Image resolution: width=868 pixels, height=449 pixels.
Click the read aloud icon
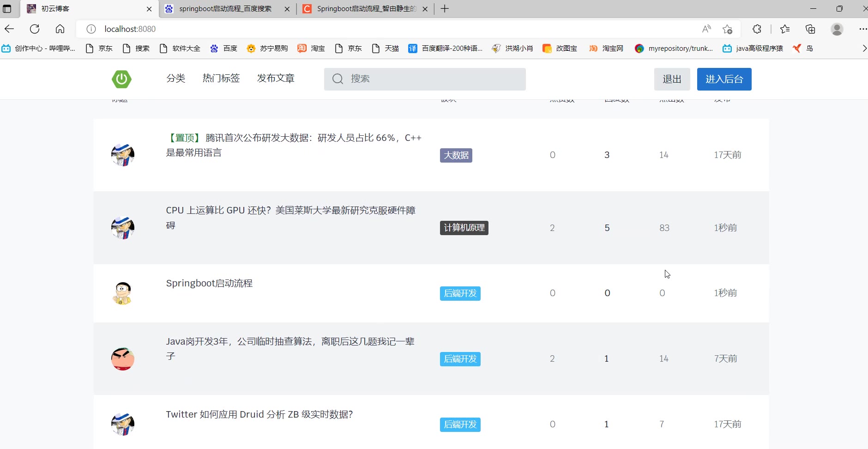706,29
